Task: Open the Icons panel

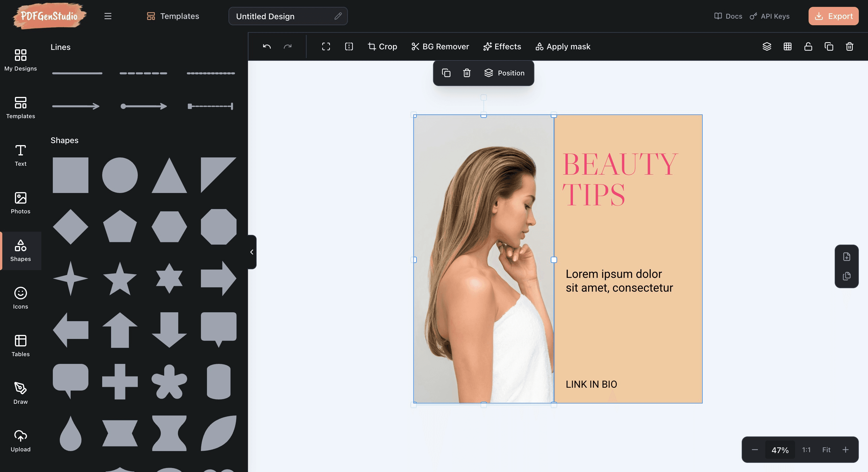Action: click(20, 298)
